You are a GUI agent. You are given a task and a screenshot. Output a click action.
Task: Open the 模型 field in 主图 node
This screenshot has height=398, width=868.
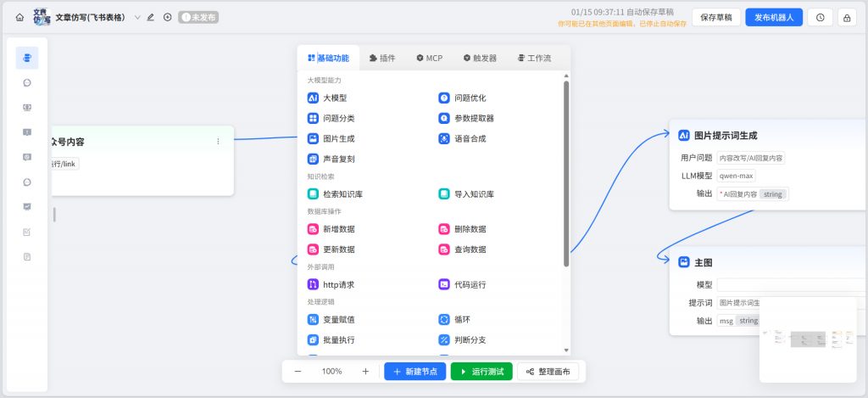(793, 284)
